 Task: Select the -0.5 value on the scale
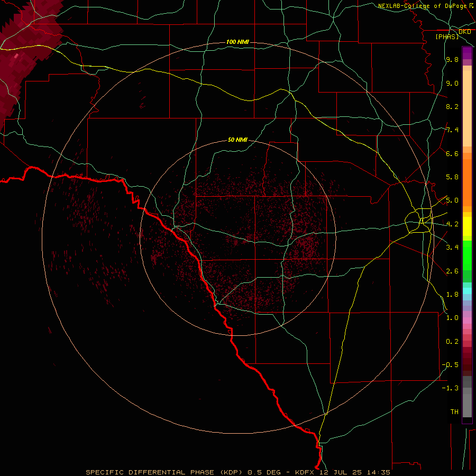point(450,365)
